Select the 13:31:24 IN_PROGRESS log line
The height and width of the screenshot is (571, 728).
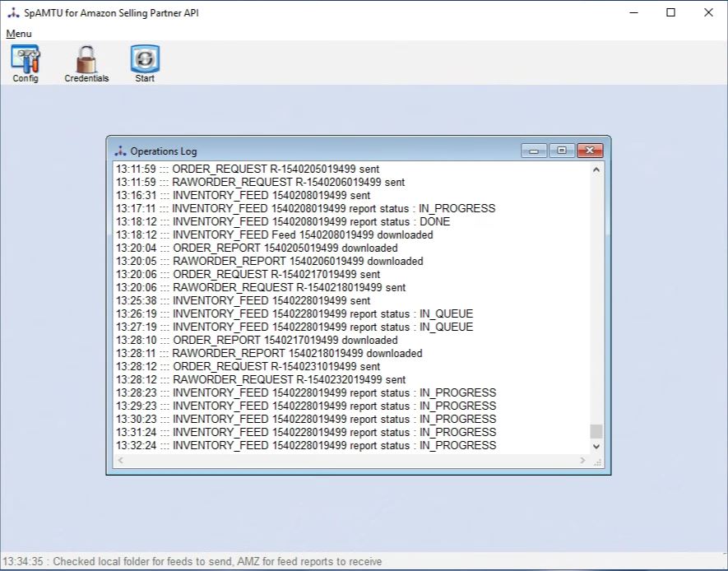point(306,432)
